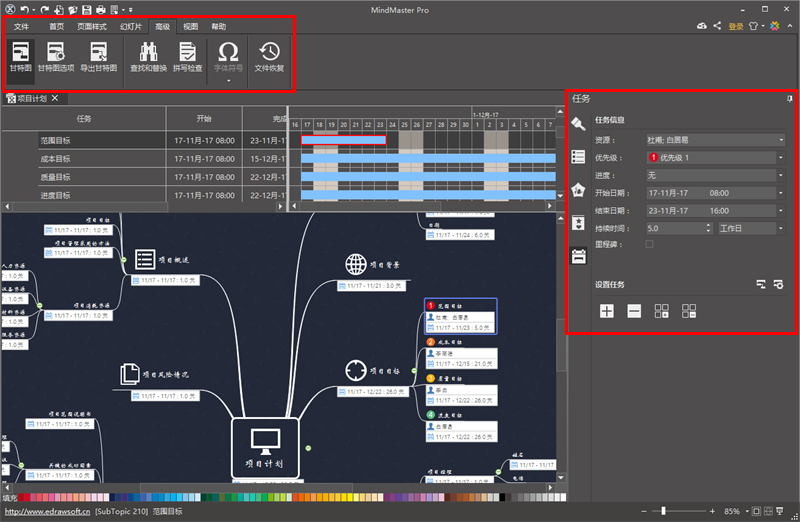
Task: Open the 资源 resource dropdown
Action: (781, 140)
